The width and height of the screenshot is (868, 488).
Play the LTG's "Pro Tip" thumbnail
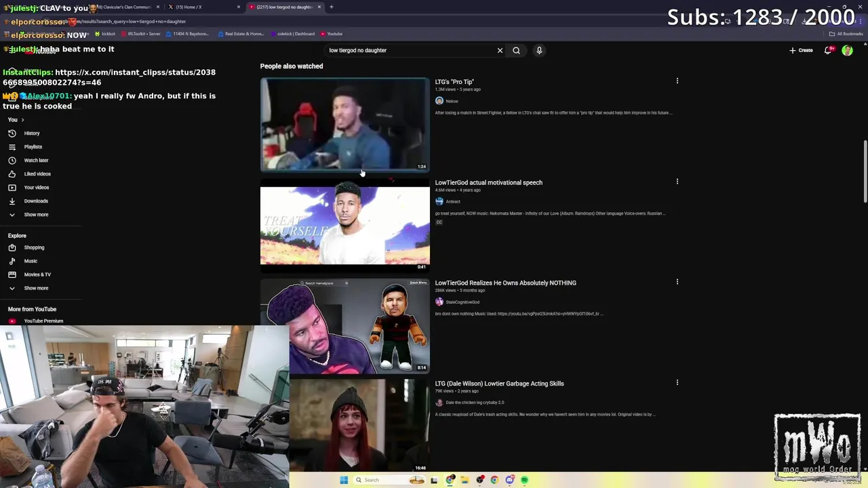[344, 125]
